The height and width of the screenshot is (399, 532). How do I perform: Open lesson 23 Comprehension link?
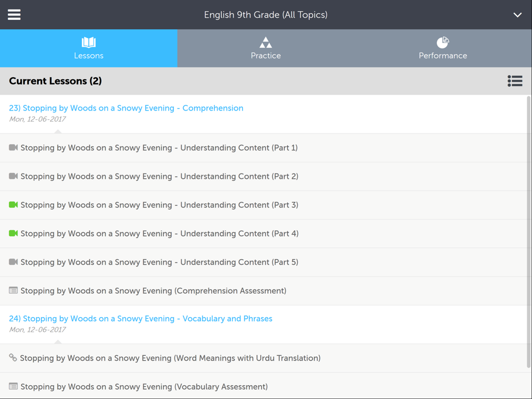pos(126,108)
